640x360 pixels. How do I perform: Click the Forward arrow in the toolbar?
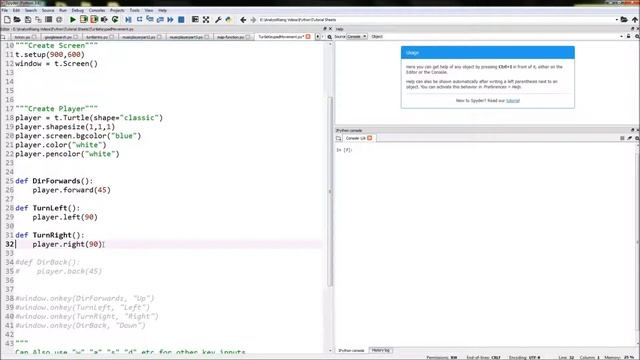pyautogui.click(x=253, y=20)
